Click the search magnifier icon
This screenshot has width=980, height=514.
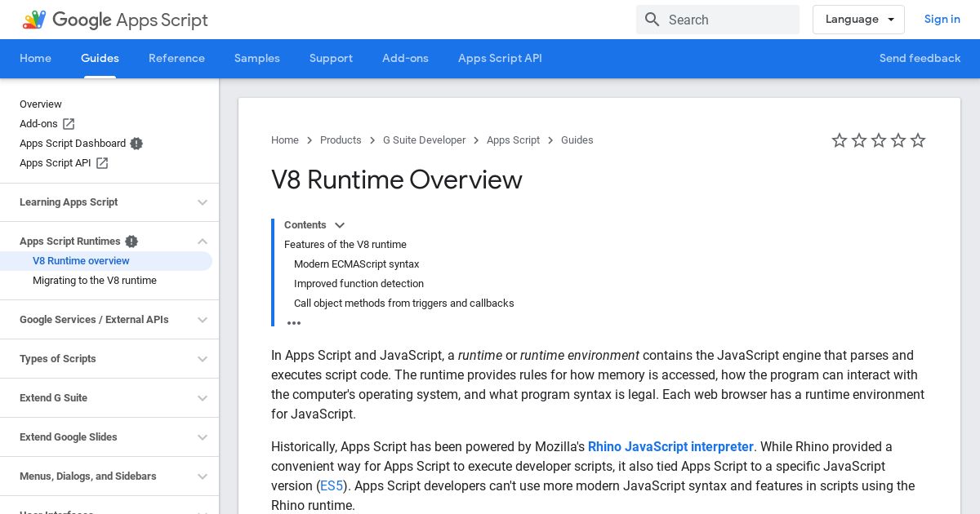coord(652,20)
